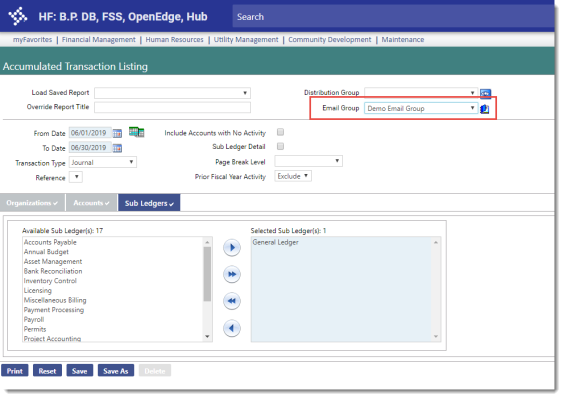
Task: Enable Include Accounts with No Activity checkbox
Action: click(x=280, y=132)
